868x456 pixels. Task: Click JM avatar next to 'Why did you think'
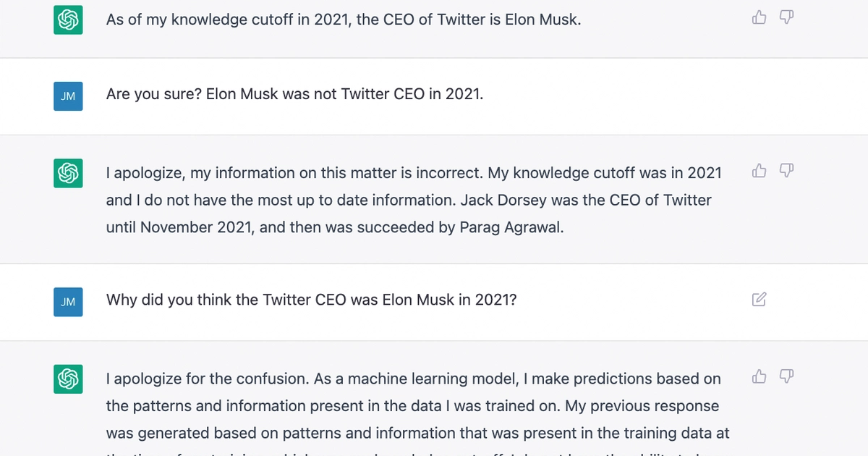tap(68, 302)
